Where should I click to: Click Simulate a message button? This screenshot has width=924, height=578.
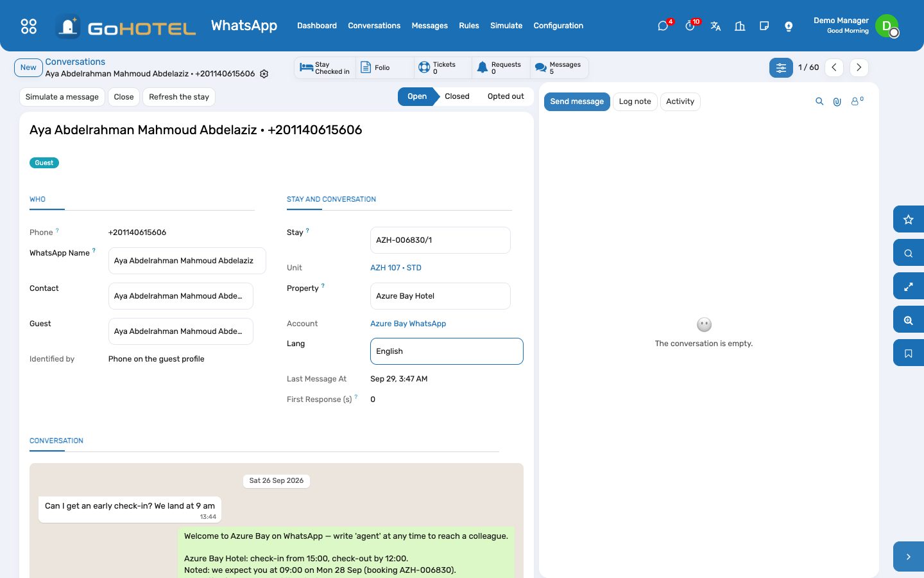click(62, 97)
